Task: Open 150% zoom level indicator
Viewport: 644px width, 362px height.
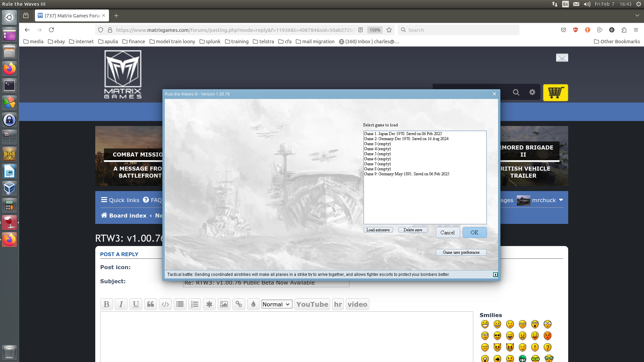Action: click(x=375, y=30)
